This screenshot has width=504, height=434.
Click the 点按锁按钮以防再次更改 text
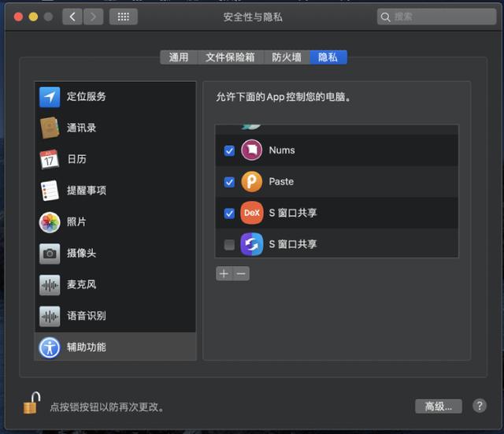click(107, 407)
